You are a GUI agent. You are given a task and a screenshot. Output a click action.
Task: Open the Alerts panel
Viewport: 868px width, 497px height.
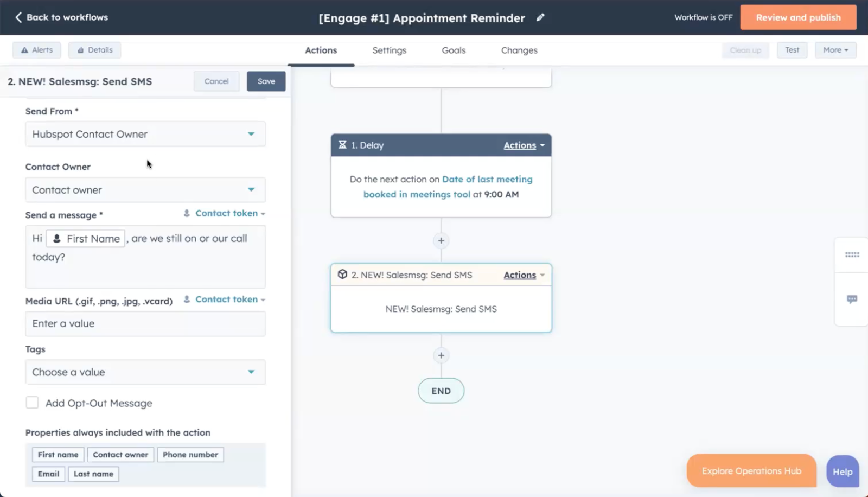37,50
